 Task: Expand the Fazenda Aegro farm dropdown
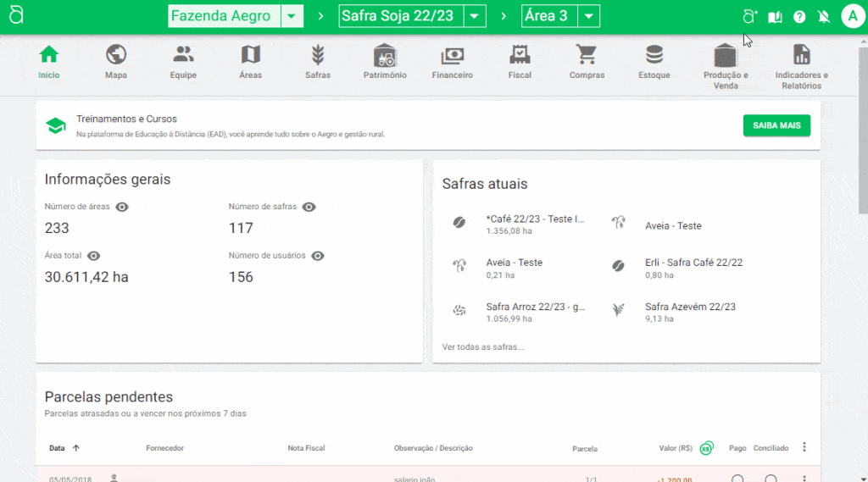point(292,16)
